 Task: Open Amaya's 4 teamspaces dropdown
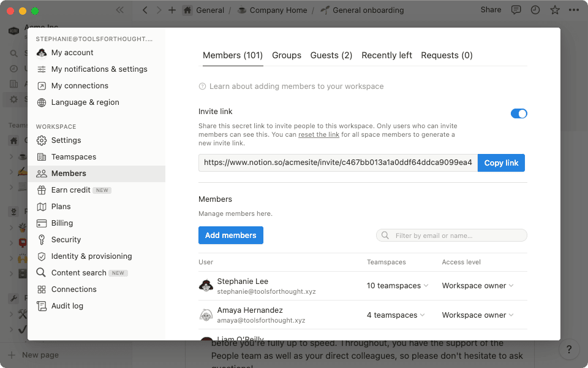click(395, 315)
